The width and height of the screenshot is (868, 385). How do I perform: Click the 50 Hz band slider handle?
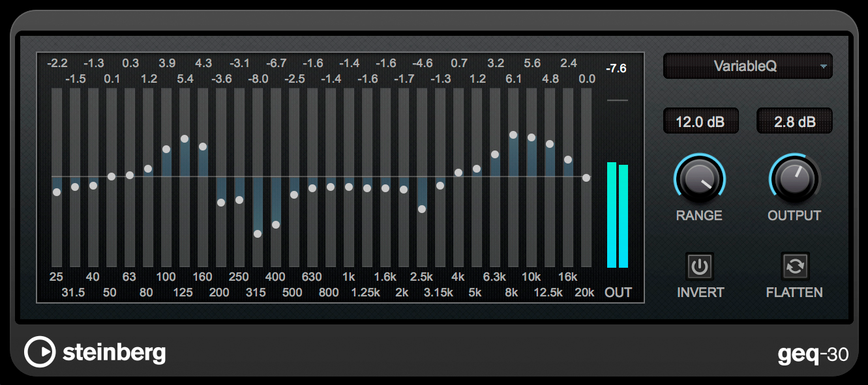[112, 177]
